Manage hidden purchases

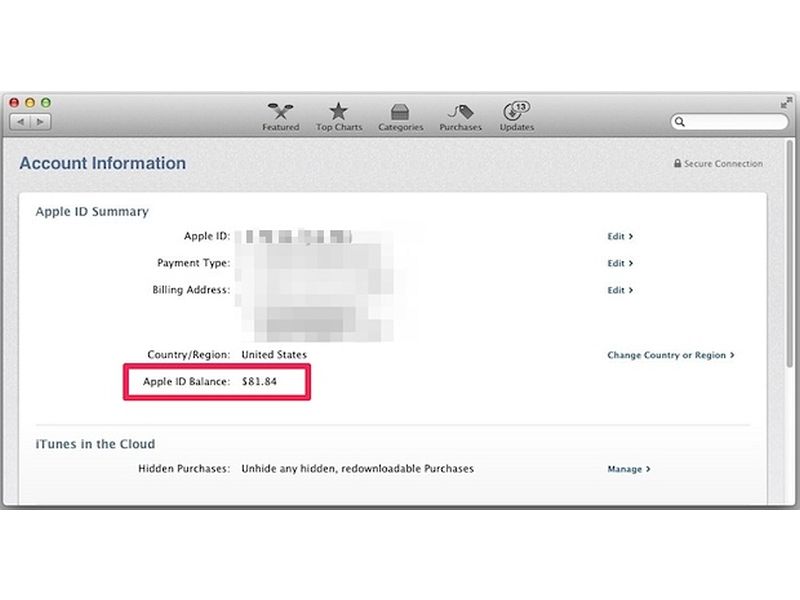tap(629, 469)
